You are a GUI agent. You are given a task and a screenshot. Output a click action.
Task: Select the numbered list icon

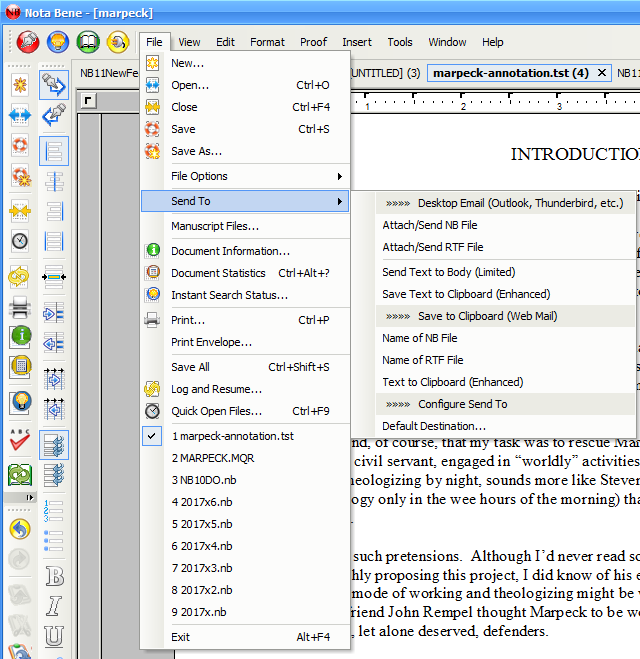pyautogui.click(x=54, y=509)
